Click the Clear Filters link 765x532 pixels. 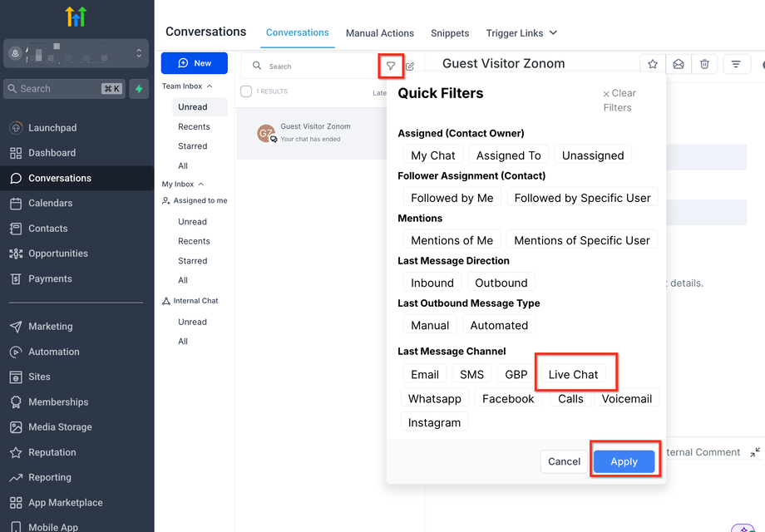click(x=619, y=100)
